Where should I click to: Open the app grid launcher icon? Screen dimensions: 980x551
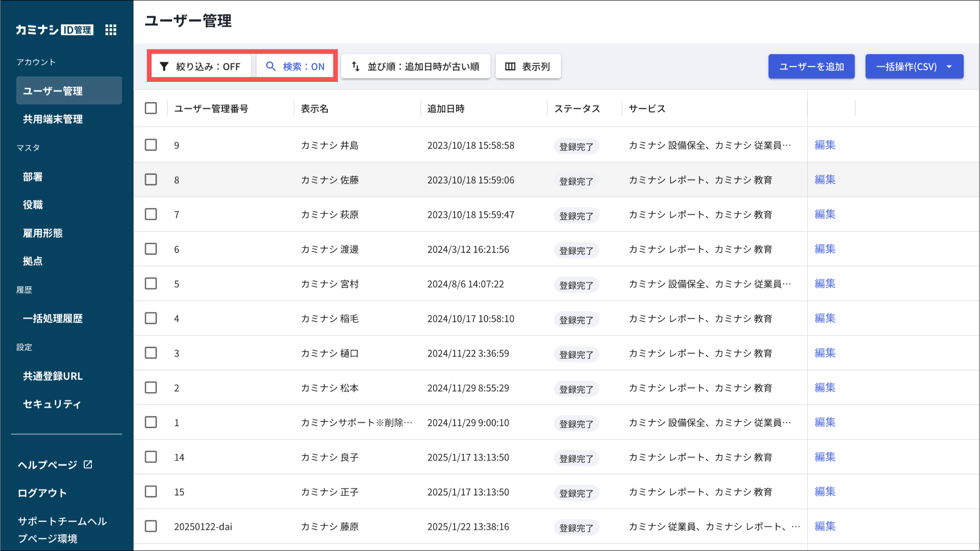(111, 30)
